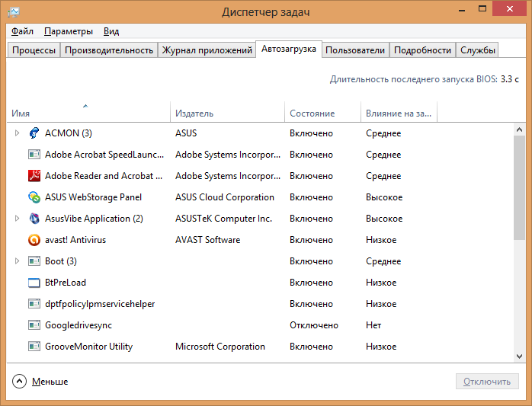Expand the Boot (3) group
The height and width of the screenshot is (406, 532).
(x=17, y=261)
